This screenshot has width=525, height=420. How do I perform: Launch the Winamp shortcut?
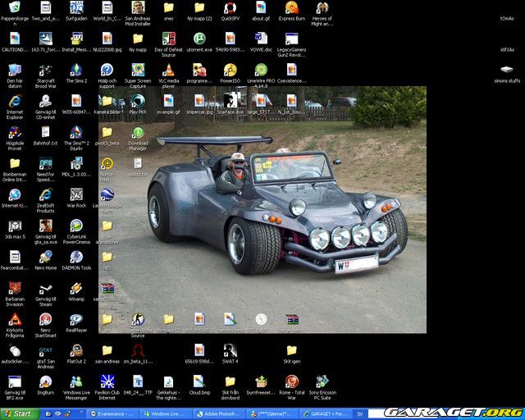[76, 289]
